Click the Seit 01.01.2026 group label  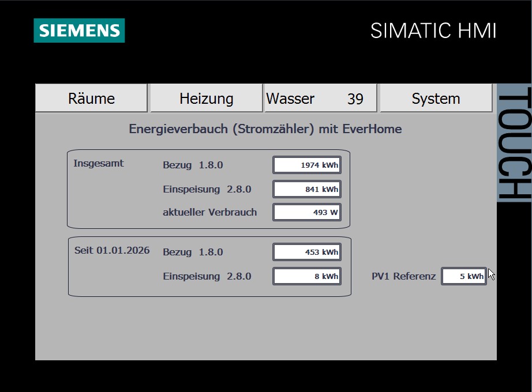click(x=112, y=250)
